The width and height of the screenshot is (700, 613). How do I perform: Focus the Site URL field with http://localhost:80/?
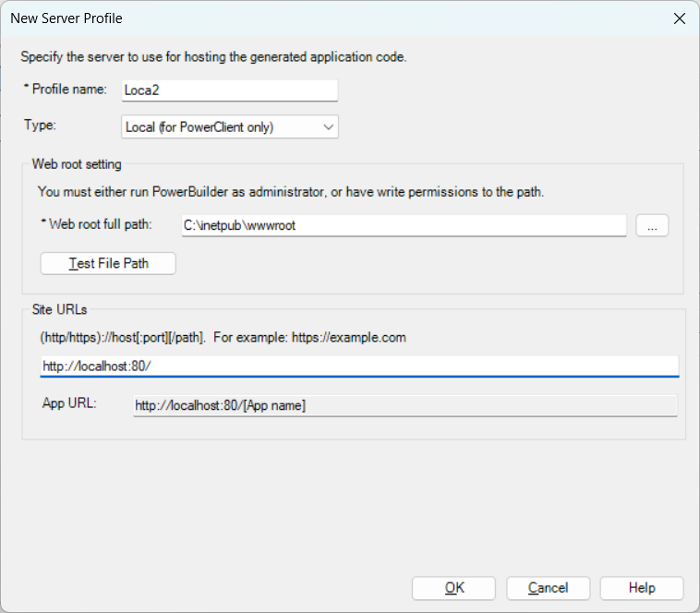point(359,366)
